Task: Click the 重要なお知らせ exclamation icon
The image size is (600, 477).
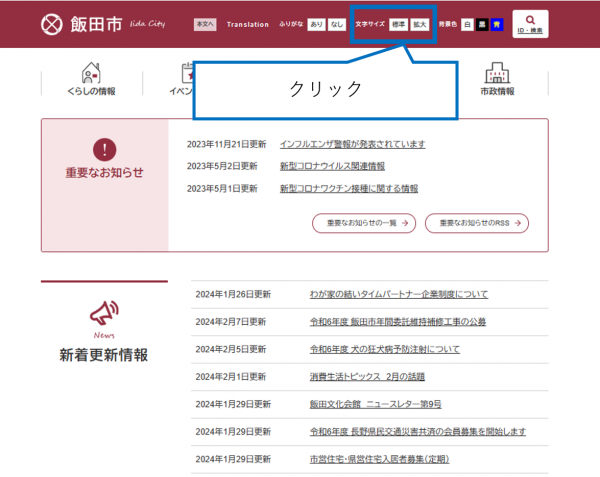Action: tap(104, 150)
